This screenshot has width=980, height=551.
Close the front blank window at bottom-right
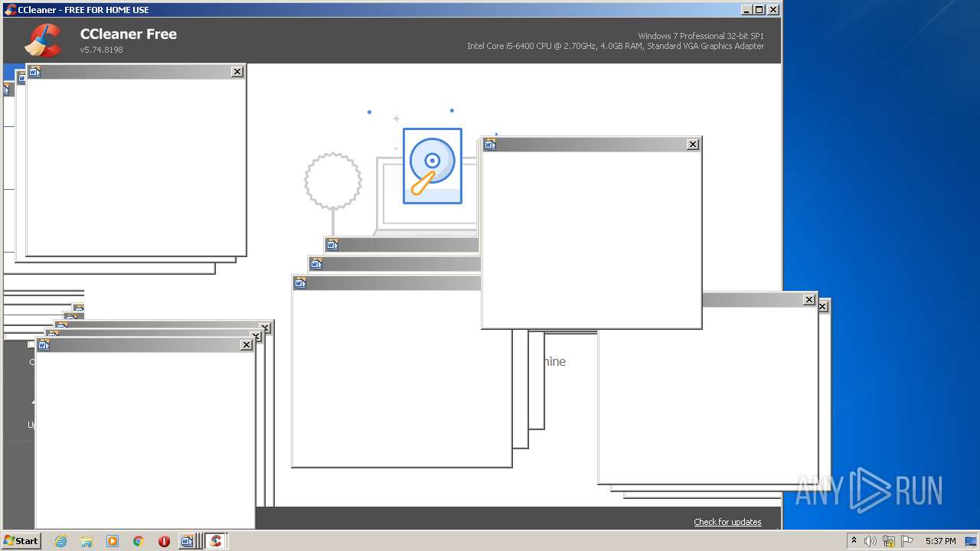point(809,299)
